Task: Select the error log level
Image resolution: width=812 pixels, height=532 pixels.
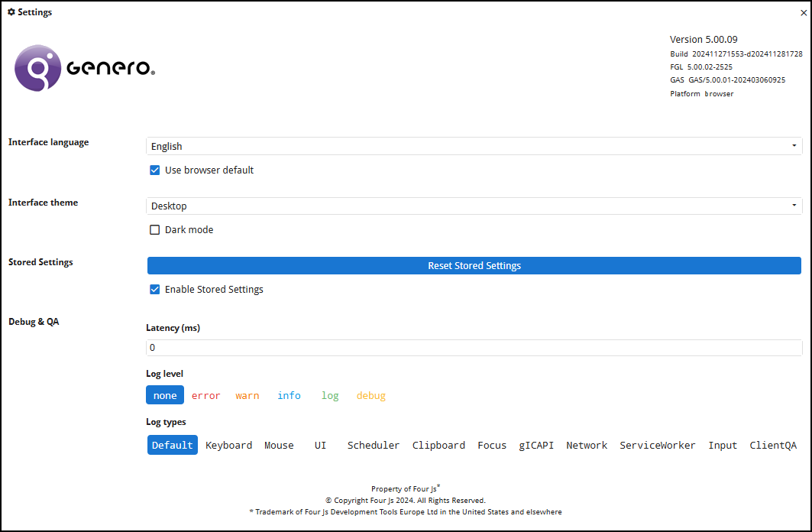Action: click(205, 396)
